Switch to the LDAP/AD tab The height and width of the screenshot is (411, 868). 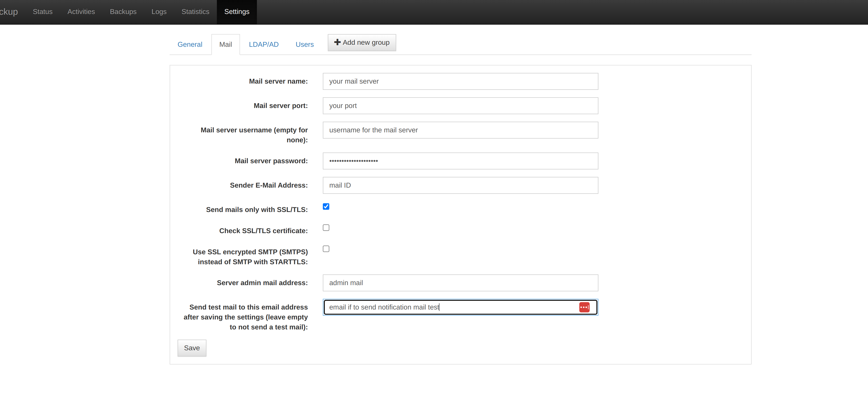(x=263, y=45)
